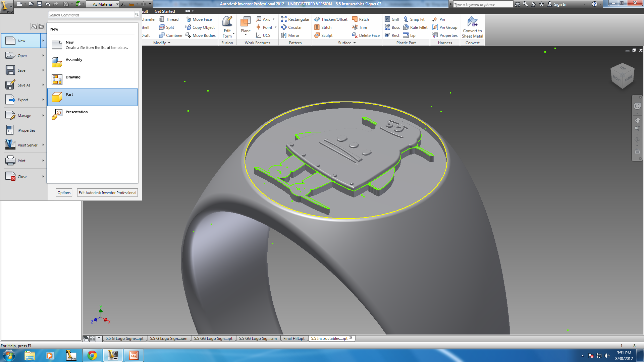Image resolution: width=644 pixels, height=362 pixels.
Task: Select Part from the New menu
Action: (x=92, y=97)
